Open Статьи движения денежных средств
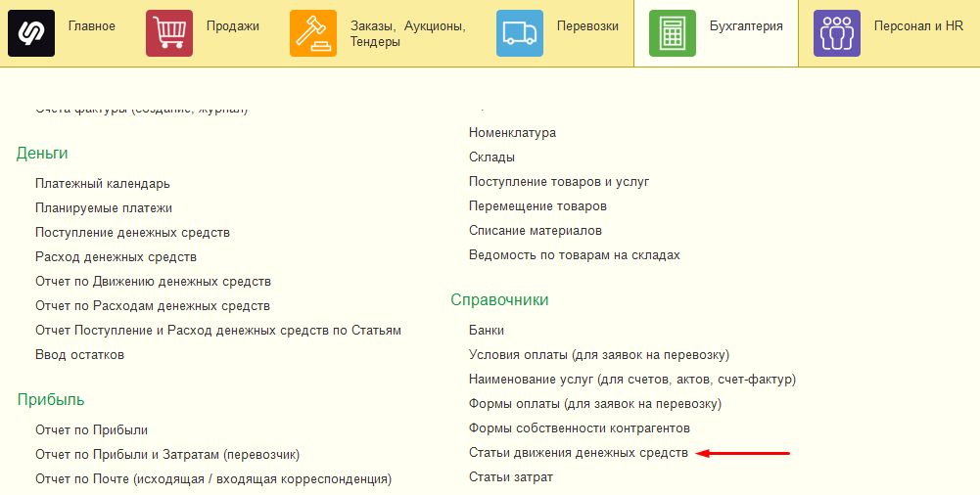The image size is (980, 495). (x=579, y=453)
